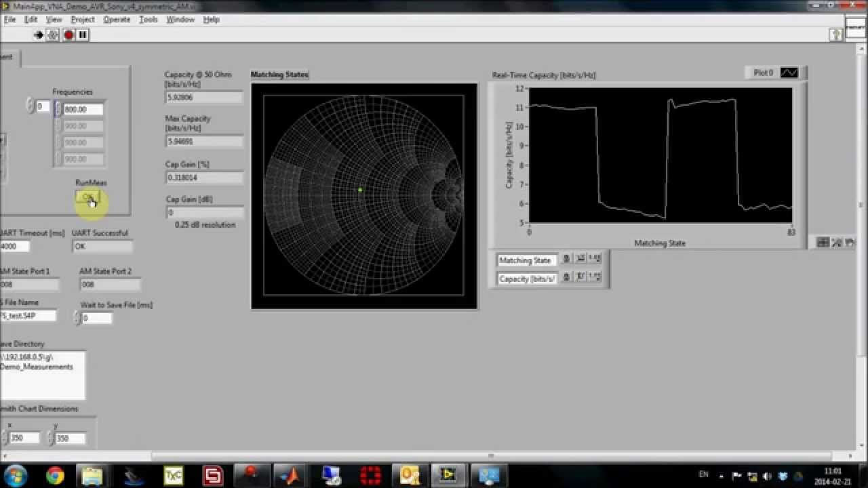Image resolution: width=868 pixels, height=488 pixels.
Task: Open the Operate menu
Action: tap(117, 20)
